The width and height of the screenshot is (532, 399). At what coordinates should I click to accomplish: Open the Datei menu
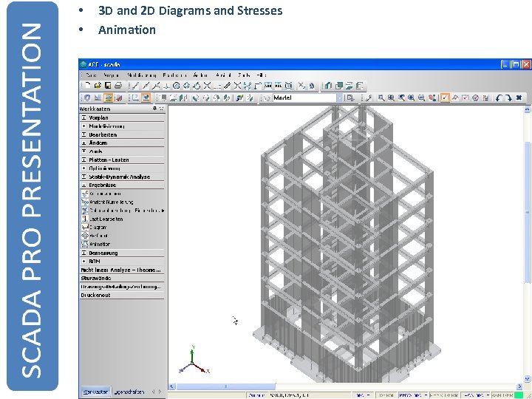pyautogui.click(x=91, y=75)
